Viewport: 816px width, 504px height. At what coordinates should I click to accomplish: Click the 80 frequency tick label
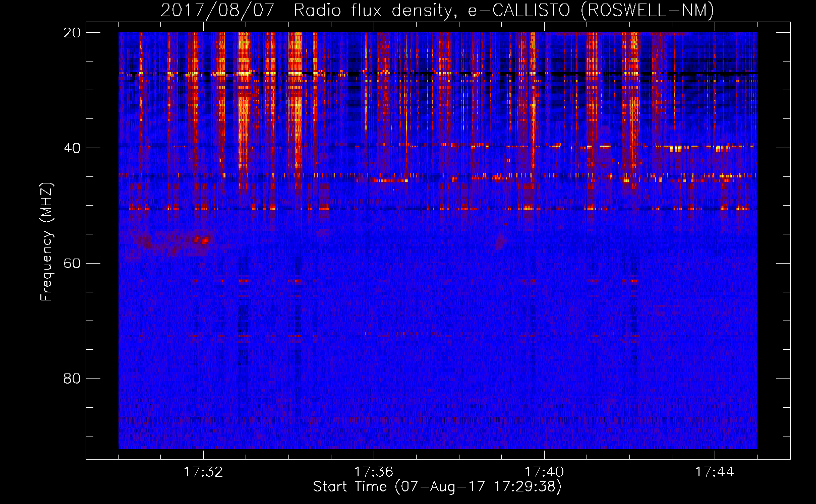72,379
